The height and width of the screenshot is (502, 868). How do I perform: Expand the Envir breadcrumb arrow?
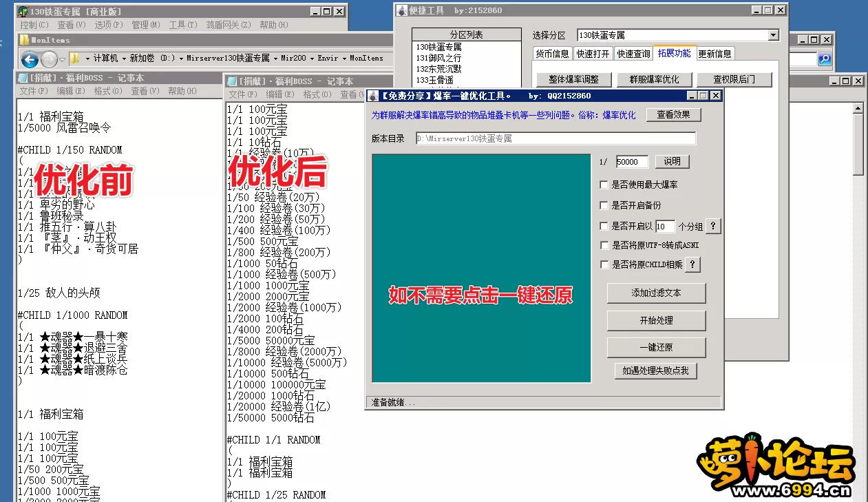pyautogui.click(x=343, y=59)
